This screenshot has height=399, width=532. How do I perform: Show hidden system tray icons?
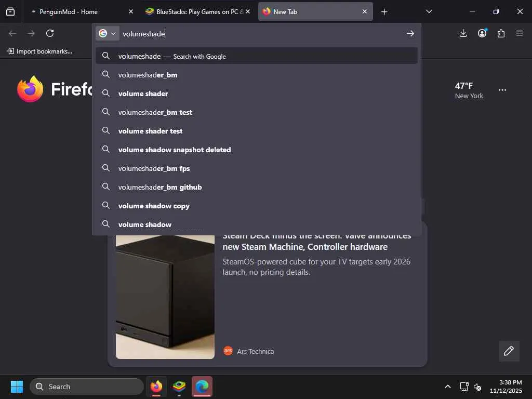coord(448,387)
